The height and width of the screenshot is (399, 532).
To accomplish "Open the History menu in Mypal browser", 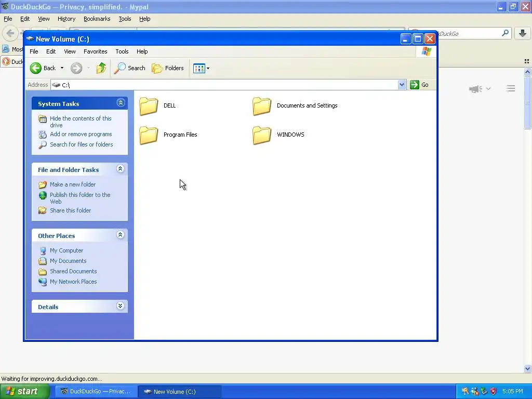I will tap(66, 19).
